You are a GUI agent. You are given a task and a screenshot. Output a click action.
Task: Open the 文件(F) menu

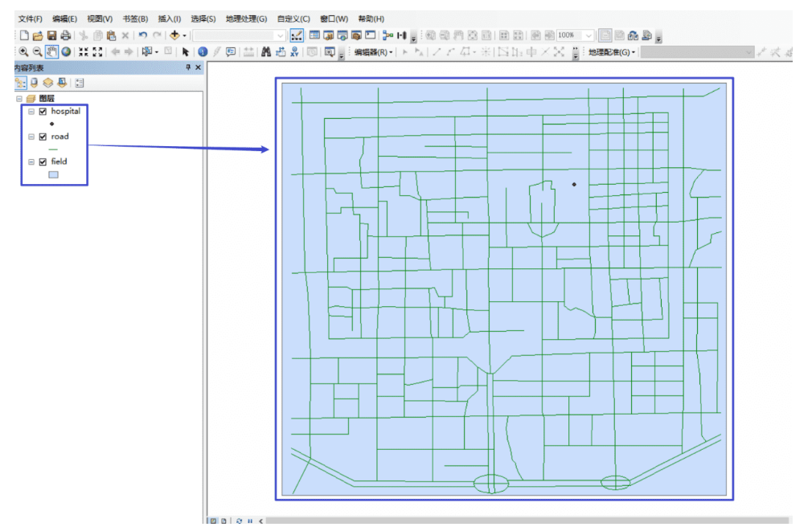point(30,18)
